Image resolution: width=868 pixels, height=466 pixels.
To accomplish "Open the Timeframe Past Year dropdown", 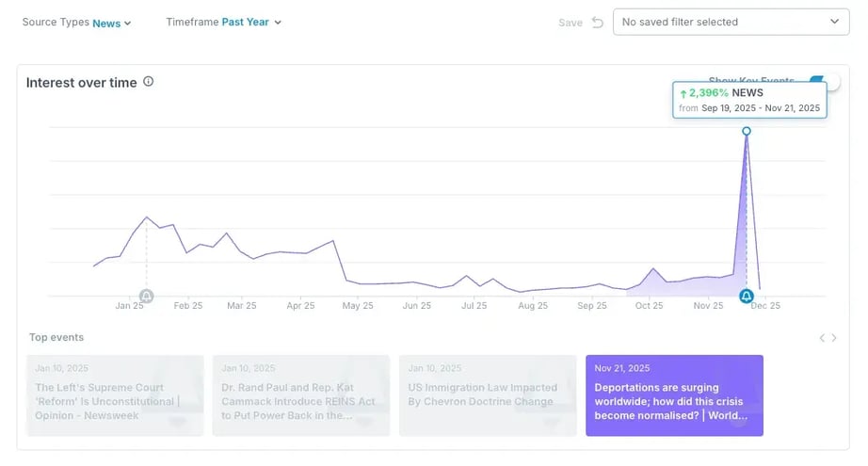I will coord(250,22).
